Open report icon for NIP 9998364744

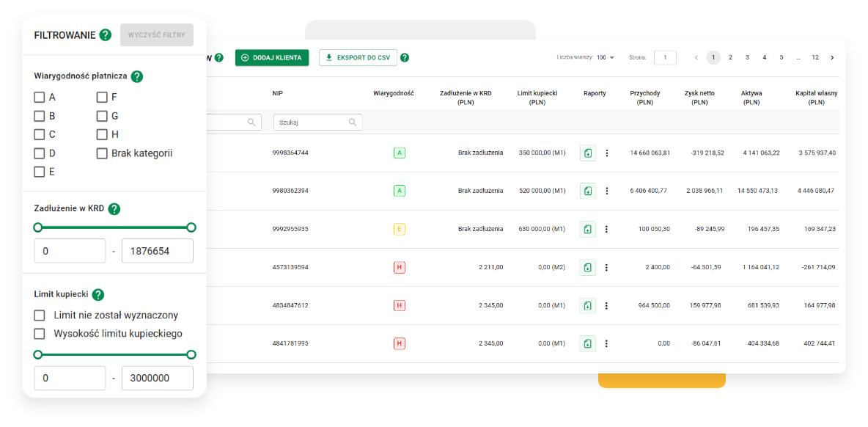pyautogui.click(x=587, y=153)
